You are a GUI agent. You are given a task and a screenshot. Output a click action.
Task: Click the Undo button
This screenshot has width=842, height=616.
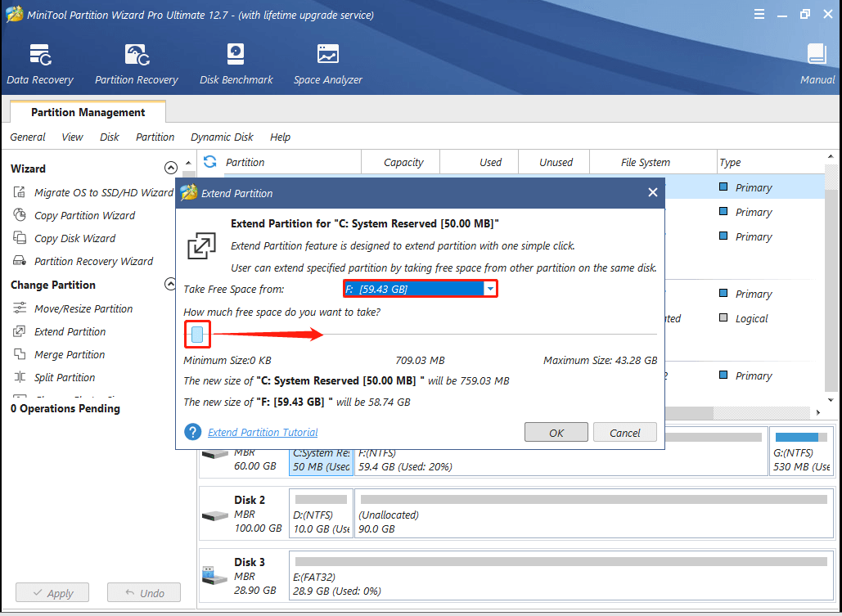144,593
